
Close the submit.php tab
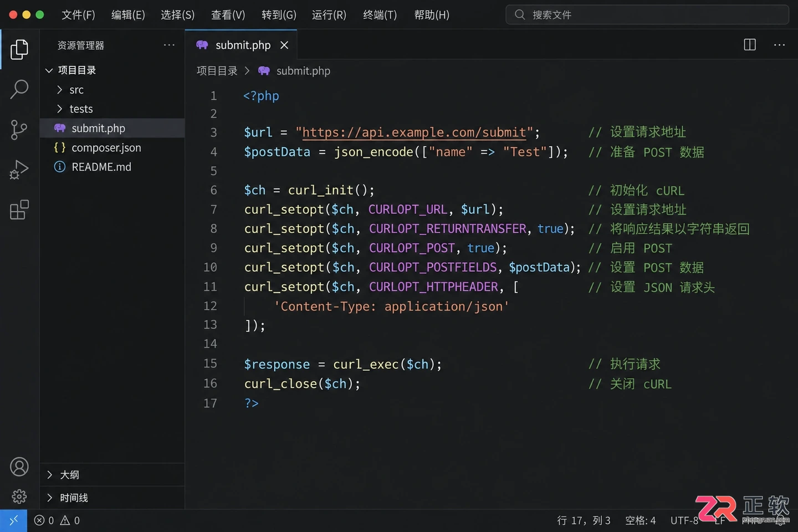pos(284,45)
